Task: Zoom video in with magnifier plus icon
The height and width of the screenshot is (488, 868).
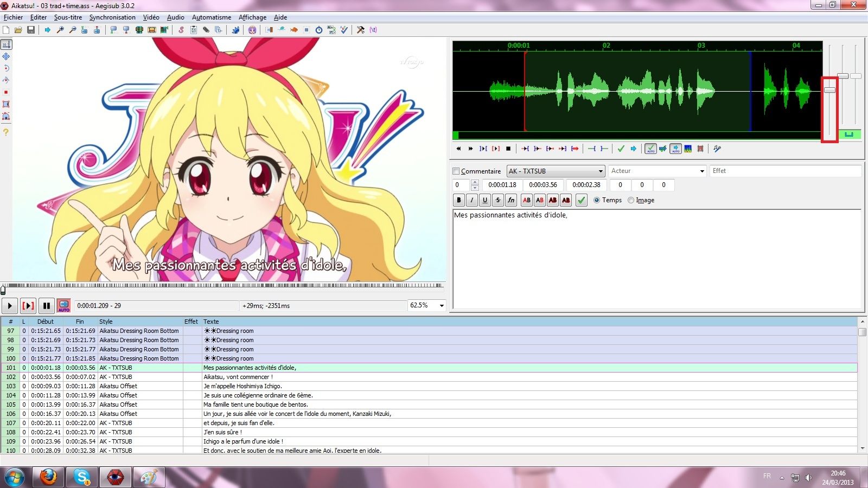Action: click(x=60, y=30)
